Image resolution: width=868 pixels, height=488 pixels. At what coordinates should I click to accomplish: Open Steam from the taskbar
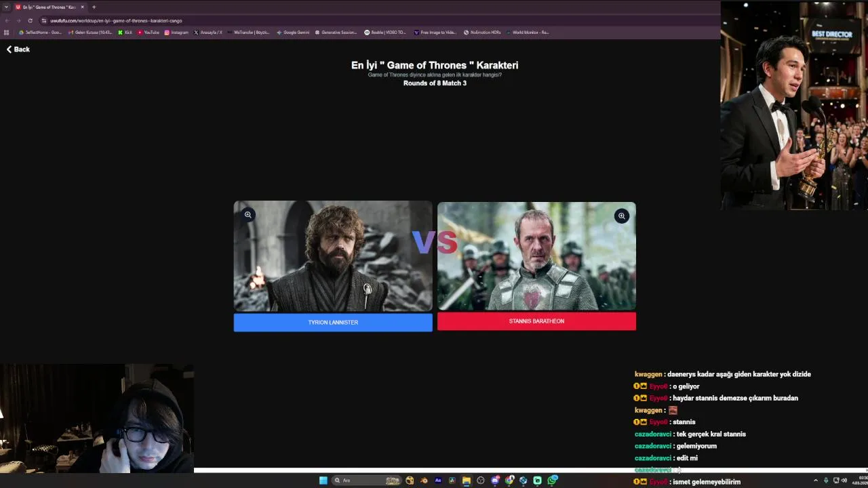click(x=523, y=481)
